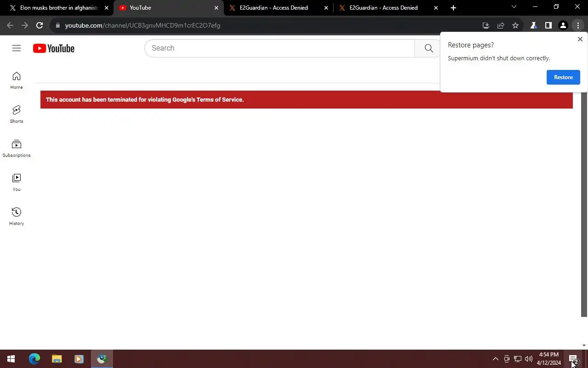Open the browser extension icon next to star
588x368 pixels.
pyautogui.click(x=533, y=25)
